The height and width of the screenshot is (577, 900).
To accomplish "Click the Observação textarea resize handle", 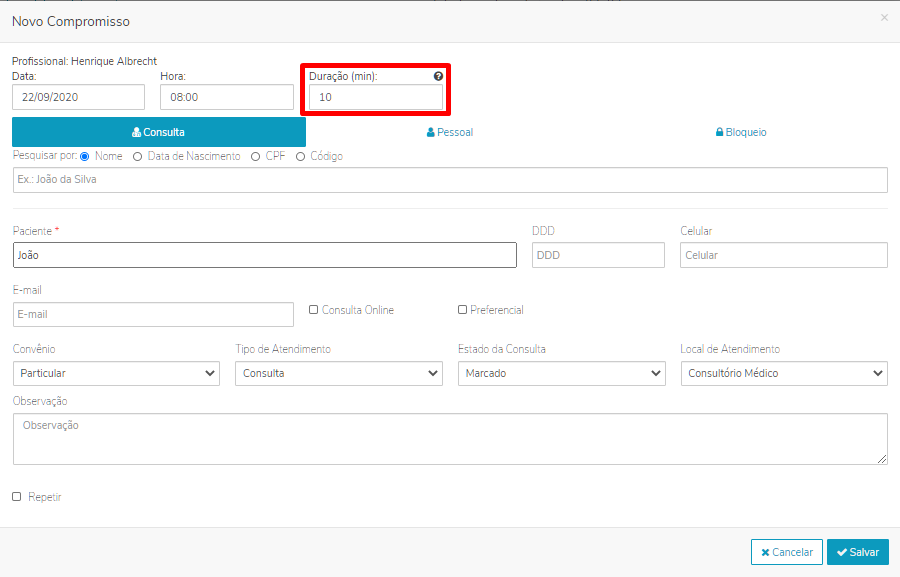I will pyautogui.click(x=882, y=459).
